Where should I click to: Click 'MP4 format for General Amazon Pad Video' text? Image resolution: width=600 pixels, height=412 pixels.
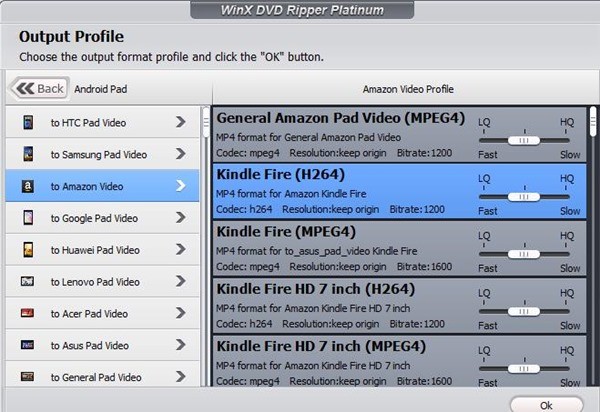pyautogui.click(x=308, y=137)
